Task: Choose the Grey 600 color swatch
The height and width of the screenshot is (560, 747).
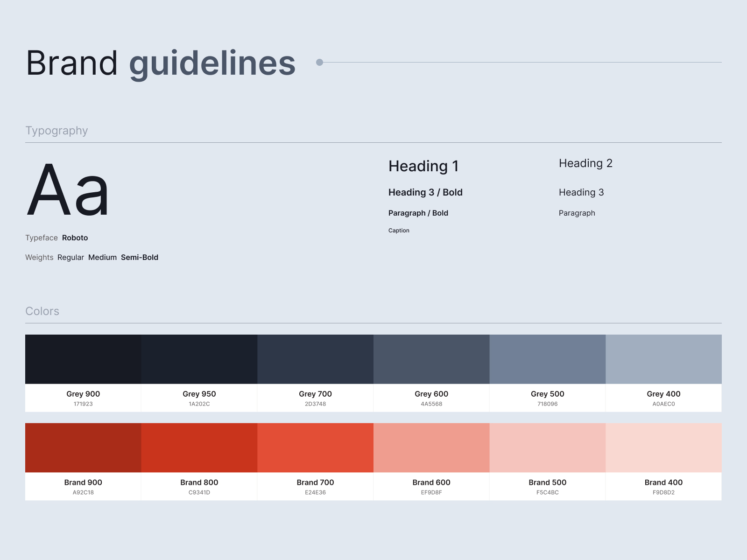Action: pyautogui.click(x=431, y=359)
